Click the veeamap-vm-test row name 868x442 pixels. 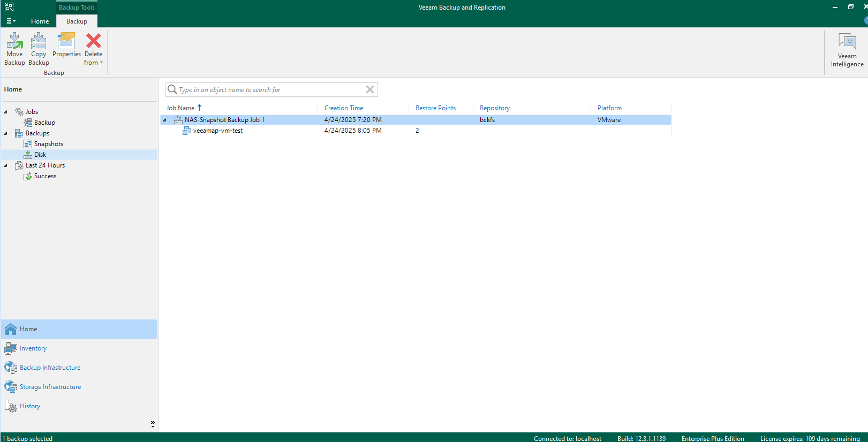click(x=218, y=131)
